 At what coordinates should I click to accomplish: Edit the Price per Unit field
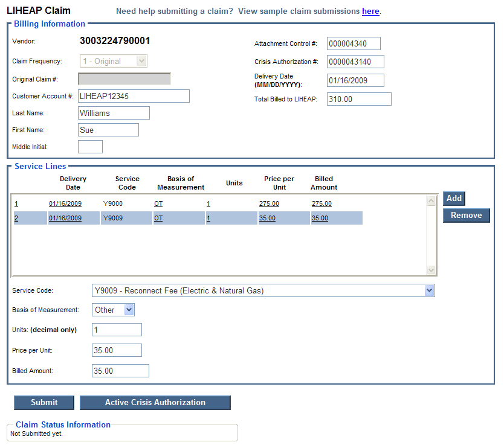tap(117, 350)
